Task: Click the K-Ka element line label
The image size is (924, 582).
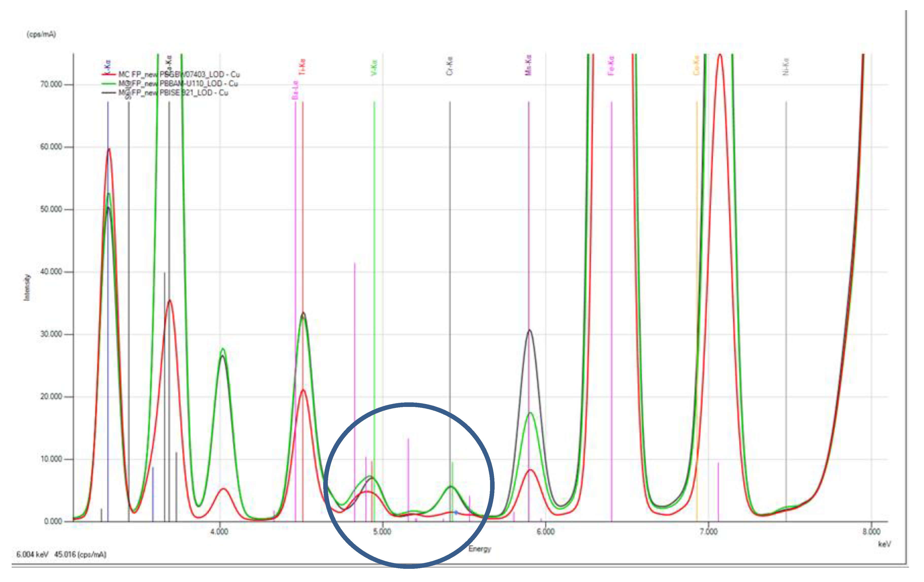Action: pyautogui.click(x=108, y=66)
